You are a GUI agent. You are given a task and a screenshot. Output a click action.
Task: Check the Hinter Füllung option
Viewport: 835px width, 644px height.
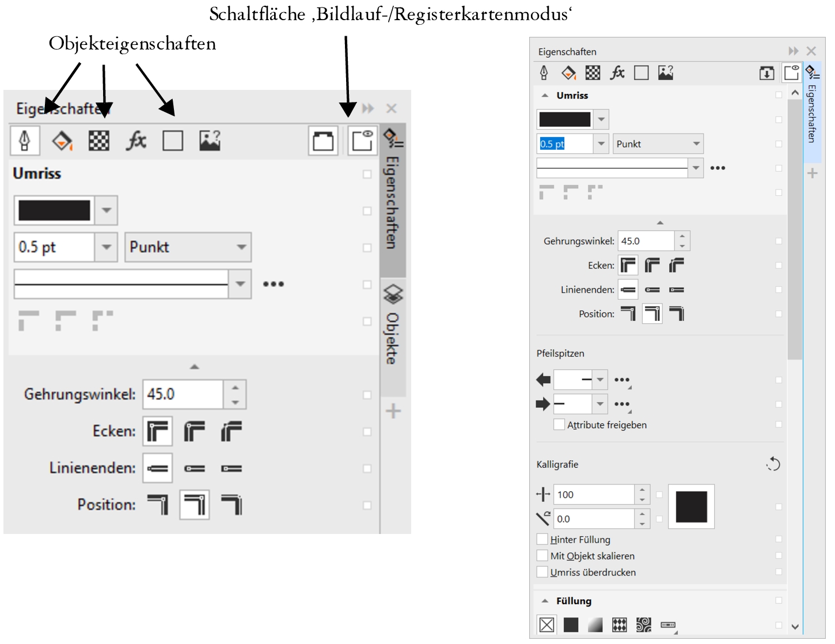[x=542, y=539]
